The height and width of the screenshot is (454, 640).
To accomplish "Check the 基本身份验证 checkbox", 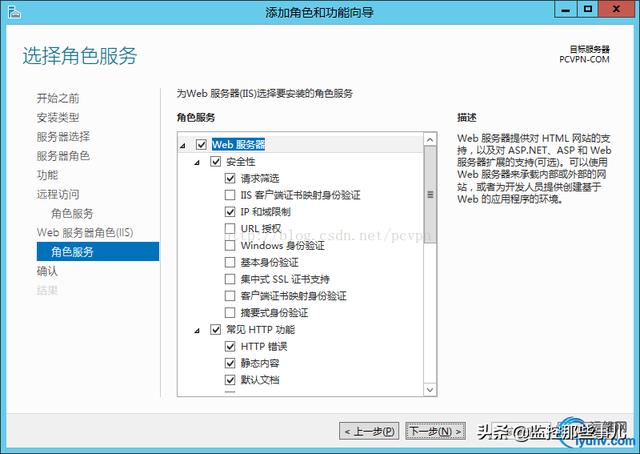I will pos(230,262).
